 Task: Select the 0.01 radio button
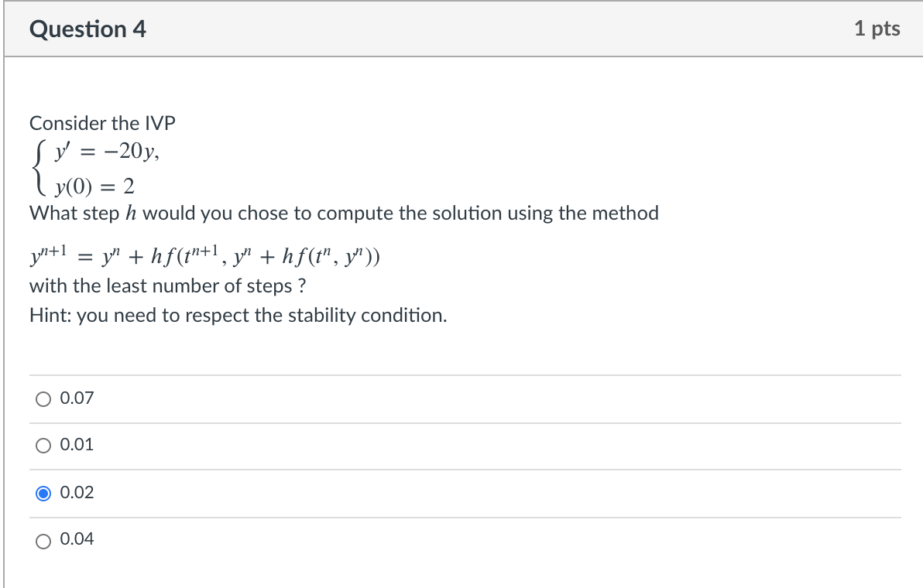point(43,446)
